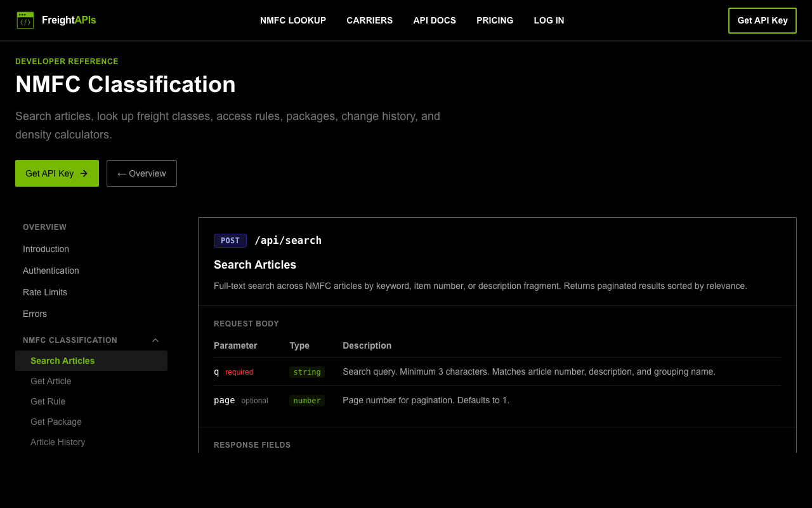Click the outlined Get API Key header button
Image resolution: width=812 pixels, height=508 pixels.
(763, 20)
